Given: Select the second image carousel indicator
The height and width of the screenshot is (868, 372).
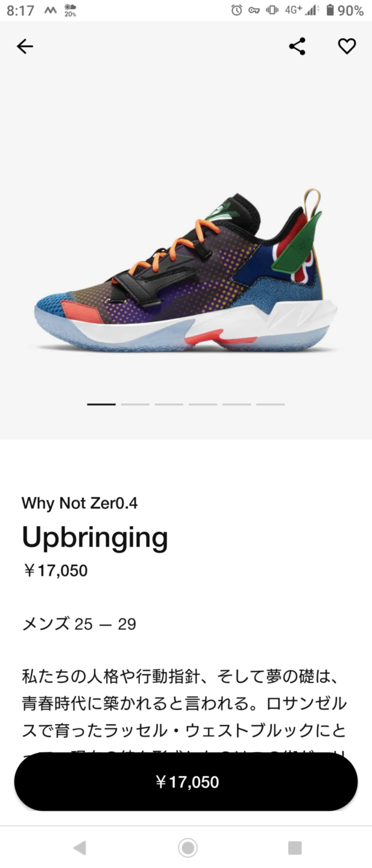Looking at the screenshot, I should [x=135, y=404].
